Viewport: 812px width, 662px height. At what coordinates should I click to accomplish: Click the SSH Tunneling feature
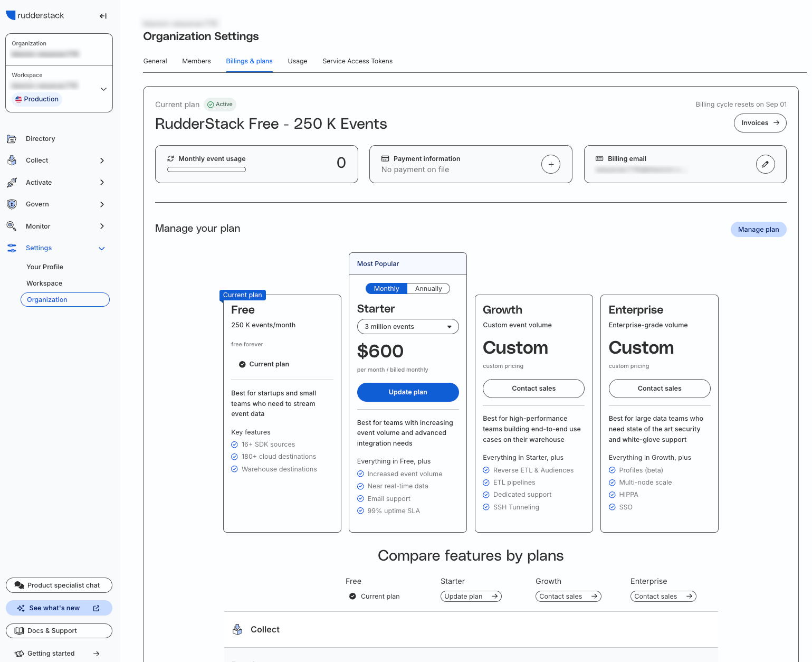516,507
